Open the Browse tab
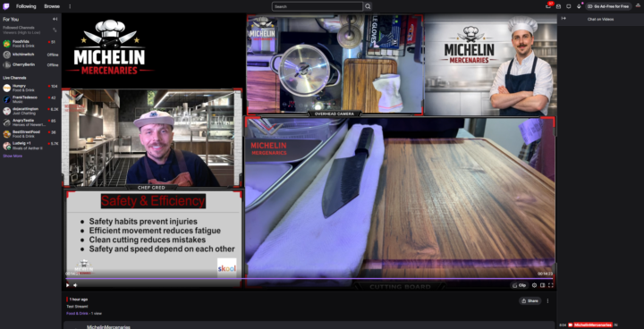 [x=52, y=6]
